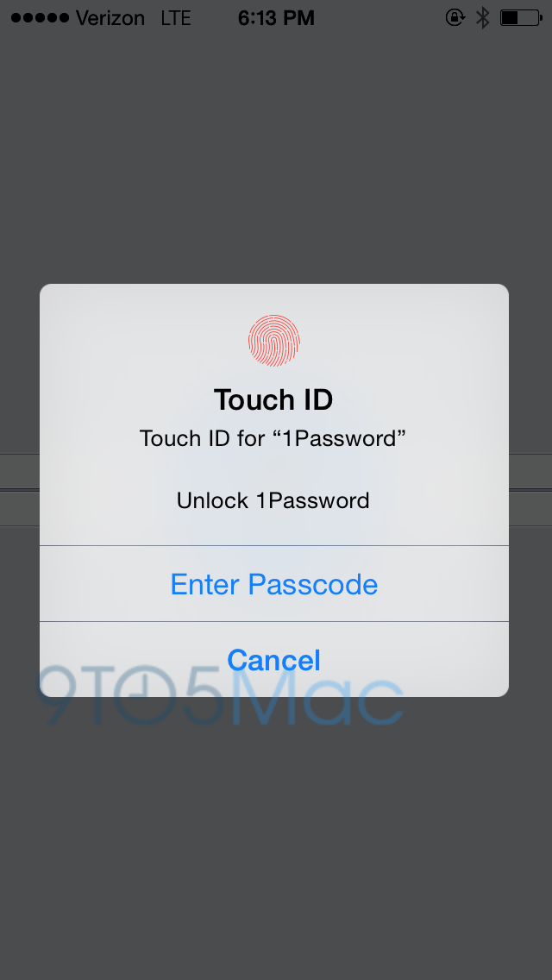
Task: Tap the LTE network indicator
Action: (x=175, y=18)
